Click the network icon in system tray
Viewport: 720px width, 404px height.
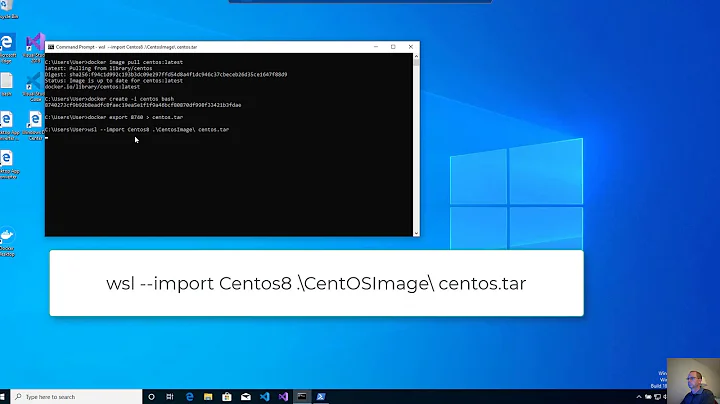tap(657, 397)
